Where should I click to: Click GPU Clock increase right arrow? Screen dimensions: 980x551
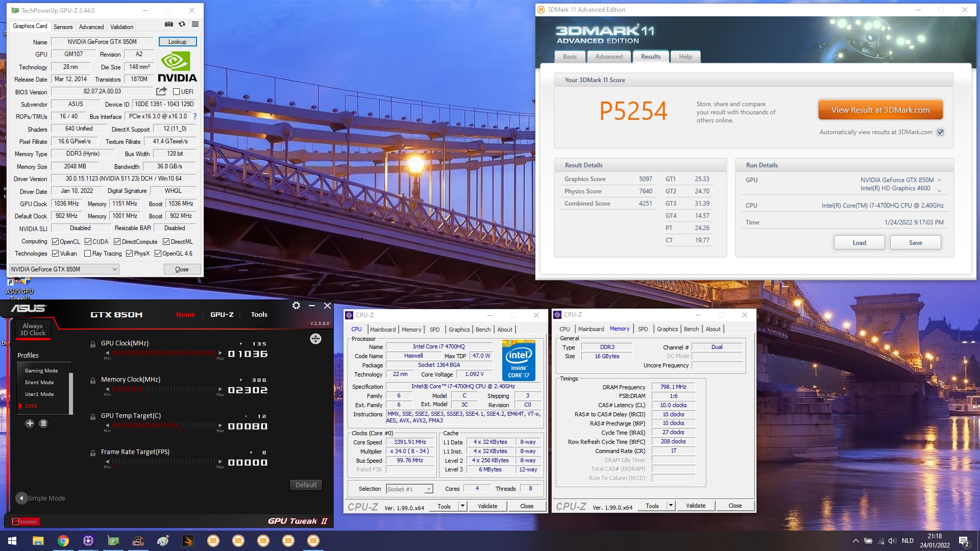(x=220, y=353)
